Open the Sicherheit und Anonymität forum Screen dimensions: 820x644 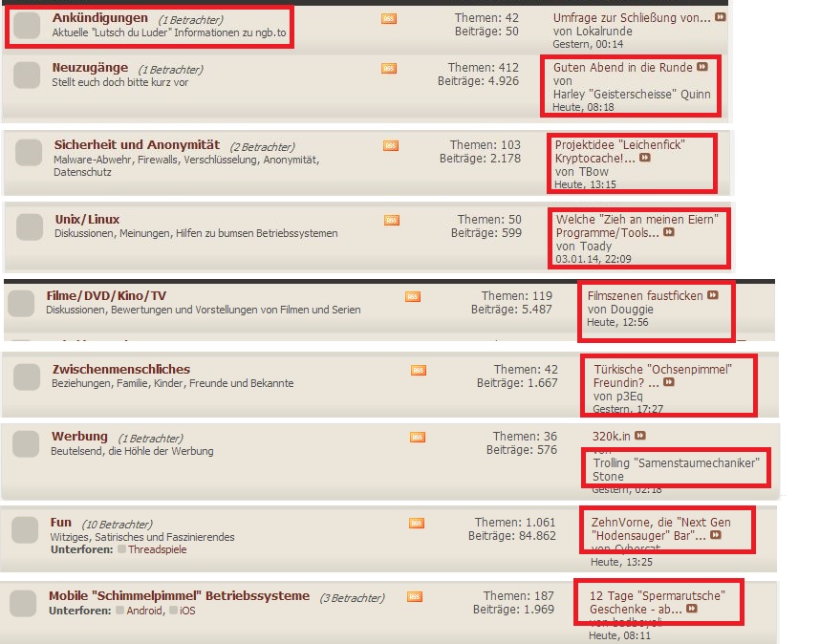[x=137, y=144]
